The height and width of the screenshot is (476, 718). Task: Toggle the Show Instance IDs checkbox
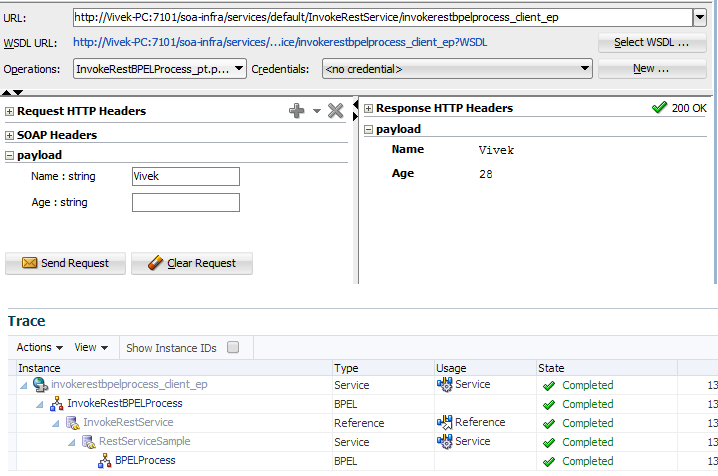[x=233, y=347]
